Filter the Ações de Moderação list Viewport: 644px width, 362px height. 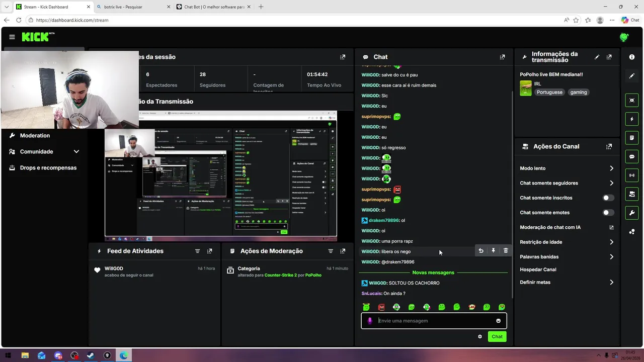pos(331,251)
